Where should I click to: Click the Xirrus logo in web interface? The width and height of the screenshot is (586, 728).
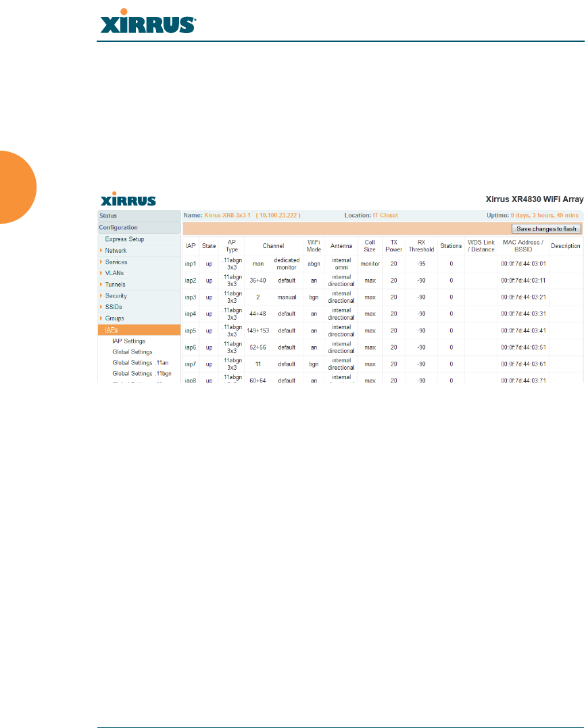(128, 199)
